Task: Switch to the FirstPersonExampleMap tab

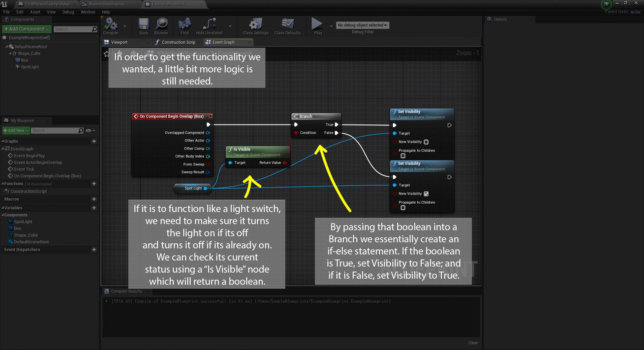Action: (47, 4)
